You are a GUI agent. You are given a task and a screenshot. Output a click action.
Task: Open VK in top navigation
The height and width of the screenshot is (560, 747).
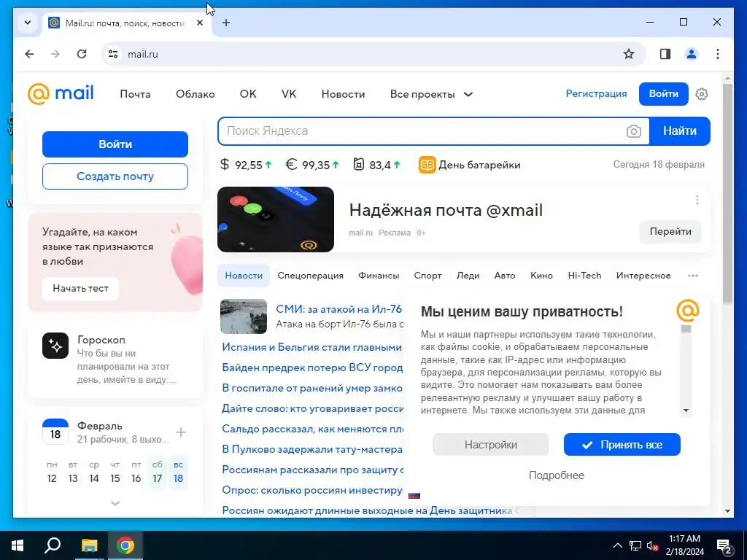pos(289,94)
